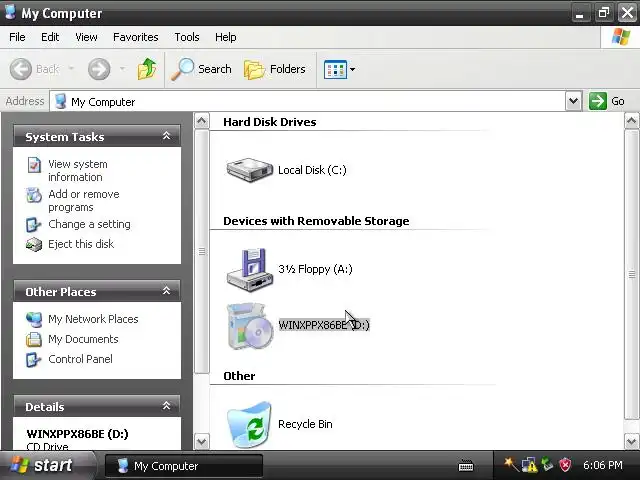Click the My Computer title bar icon
This screenshot has height=480, width=640.
tap(10, 12)
